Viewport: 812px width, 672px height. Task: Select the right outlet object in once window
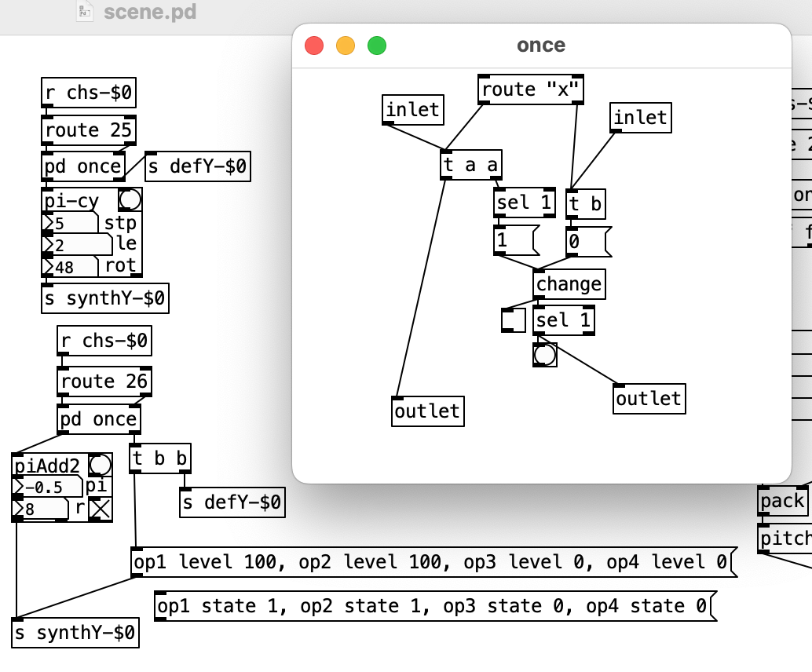coord(649,399)
